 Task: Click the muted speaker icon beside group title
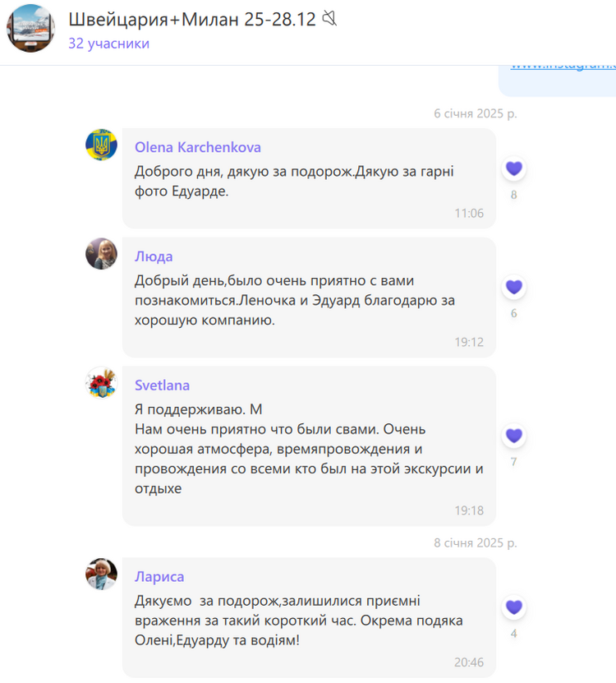(x=329, y=18)
